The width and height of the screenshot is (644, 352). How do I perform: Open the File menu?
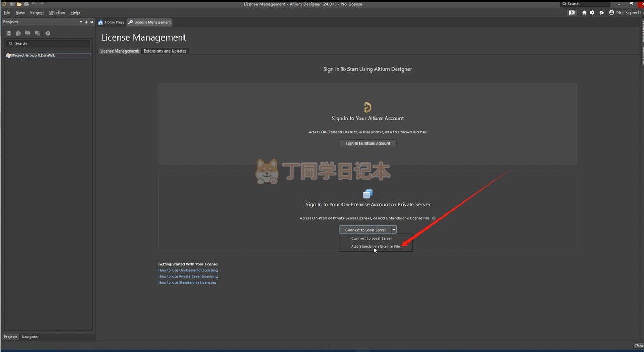[x=7, y=12]
